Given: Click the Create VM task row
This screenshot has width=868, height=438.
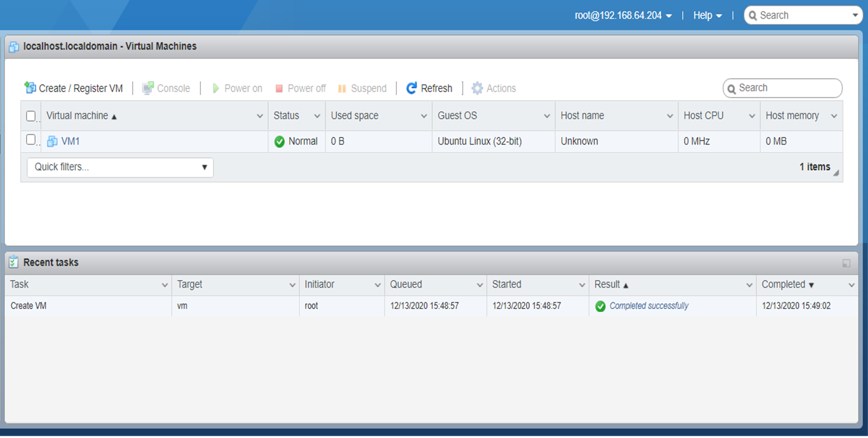Looking at the screenshot, I should 431,306.
